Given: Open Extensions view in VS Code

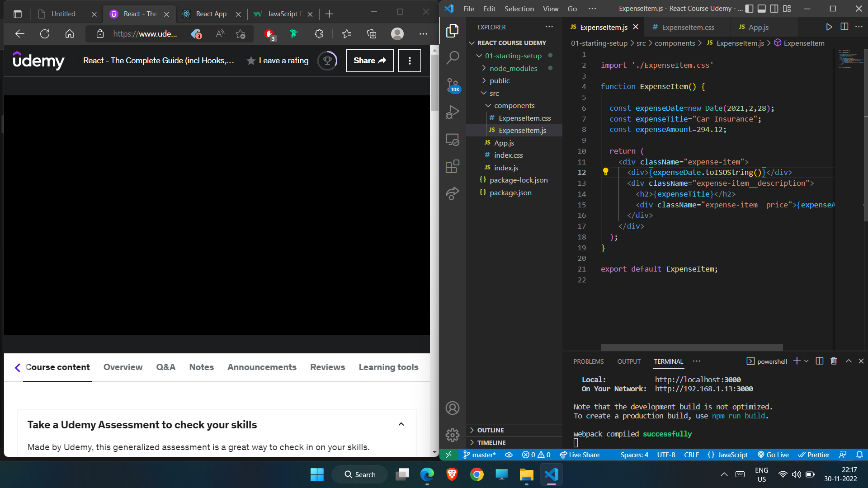Looking at the screenshot, I should click(x=453, y=166).
